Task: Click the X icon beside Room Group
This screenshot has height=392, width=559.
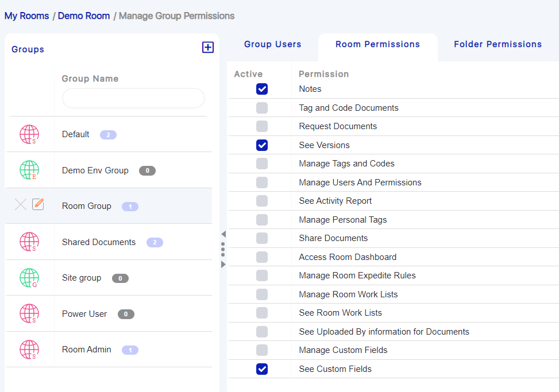Action: (21, 204)
